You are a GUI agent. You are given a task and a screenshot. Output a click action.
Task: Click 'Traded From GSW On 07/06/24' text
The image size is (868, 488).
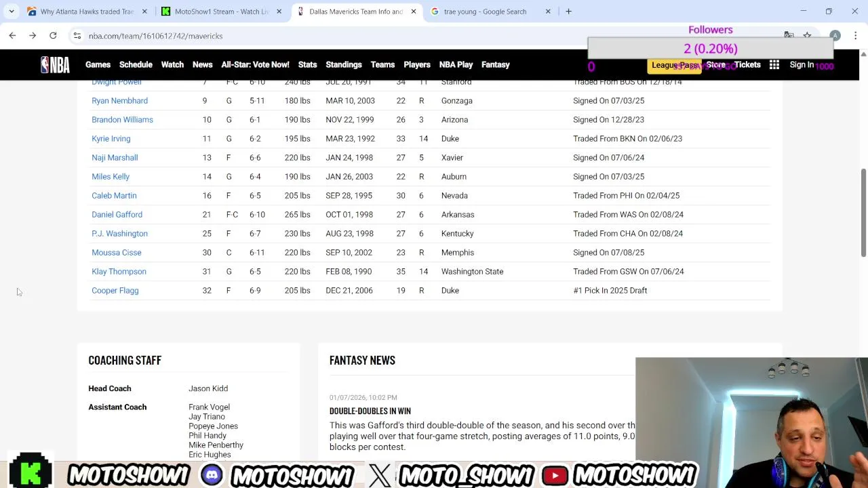click(628, 271)
